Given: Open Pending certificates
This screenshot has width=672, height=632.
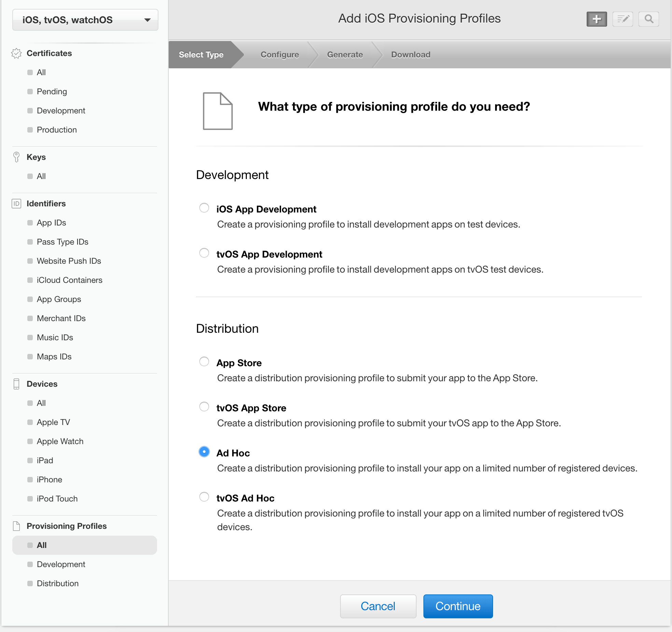Looking at the screenshot, I should click(52, 92).
